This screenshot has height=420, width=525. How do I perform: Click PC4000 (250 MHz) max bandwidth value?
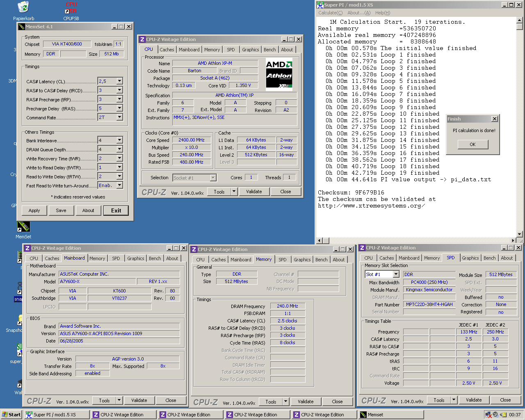(429, 282)
